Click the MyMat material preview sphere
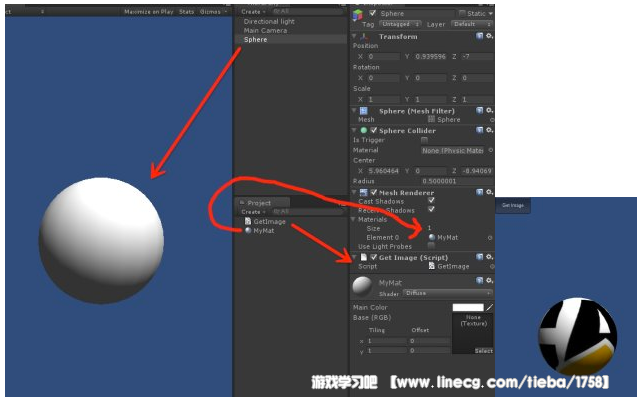This screenshot has height=399, width=643. (x=362, y=287)
